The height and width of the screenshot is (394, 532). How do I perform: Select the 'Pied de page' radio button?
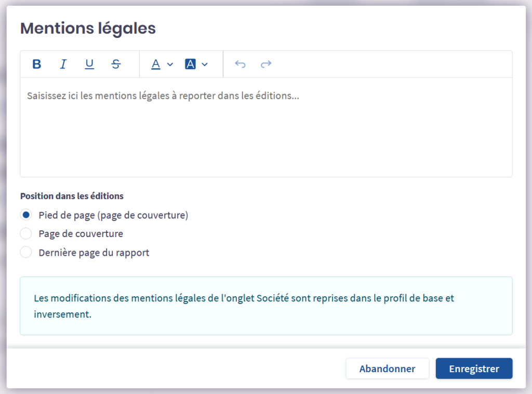[x=26, y=215]
